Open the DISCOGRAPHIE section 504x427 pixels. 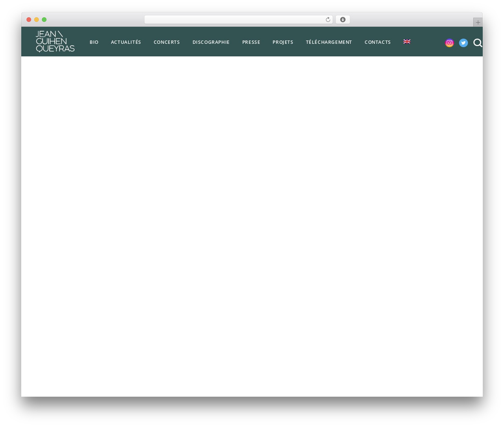(x=211, y=42)
